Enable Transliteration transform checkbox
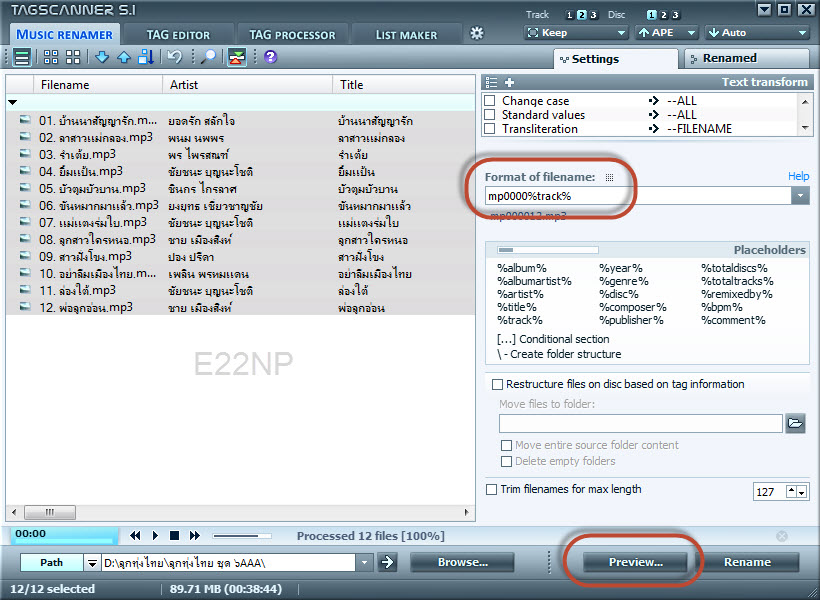Viewport: 820px width, 600px height. 490,129
